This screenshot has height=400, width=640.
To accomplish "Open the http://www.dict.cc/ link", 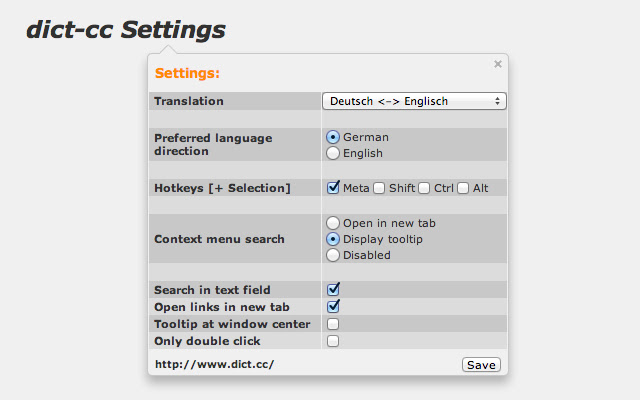I will click(214, 365).
